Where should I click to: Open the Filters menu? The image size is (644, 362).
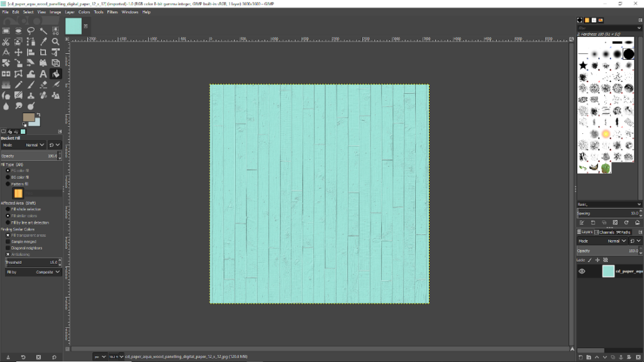(112, 12)
